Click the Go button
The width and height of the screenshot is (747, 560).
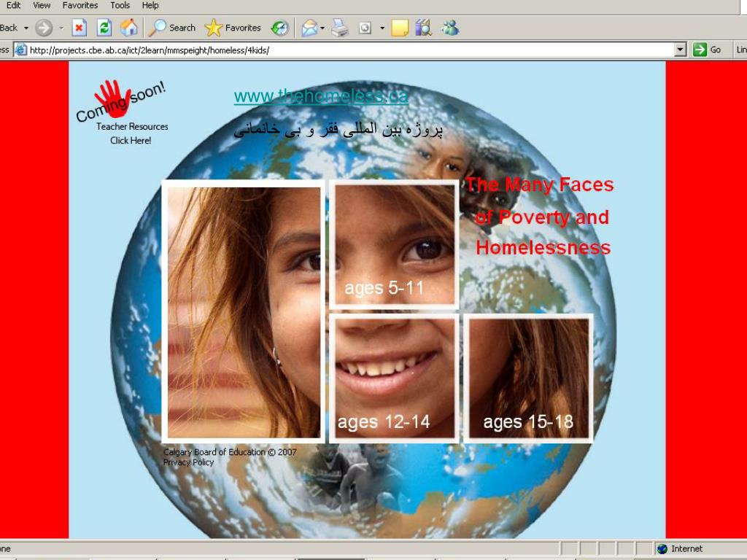(x=708, y=50)
